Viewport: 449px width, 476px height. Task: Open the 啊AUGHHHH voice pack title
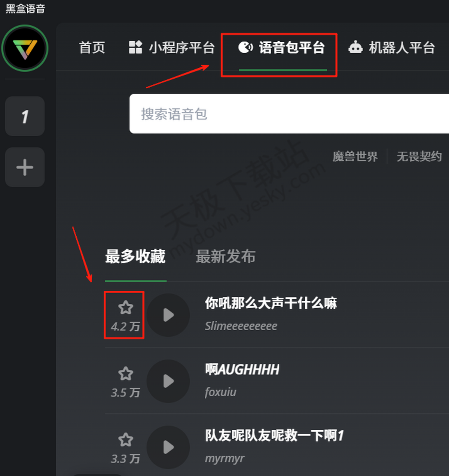tap(242, 370)
